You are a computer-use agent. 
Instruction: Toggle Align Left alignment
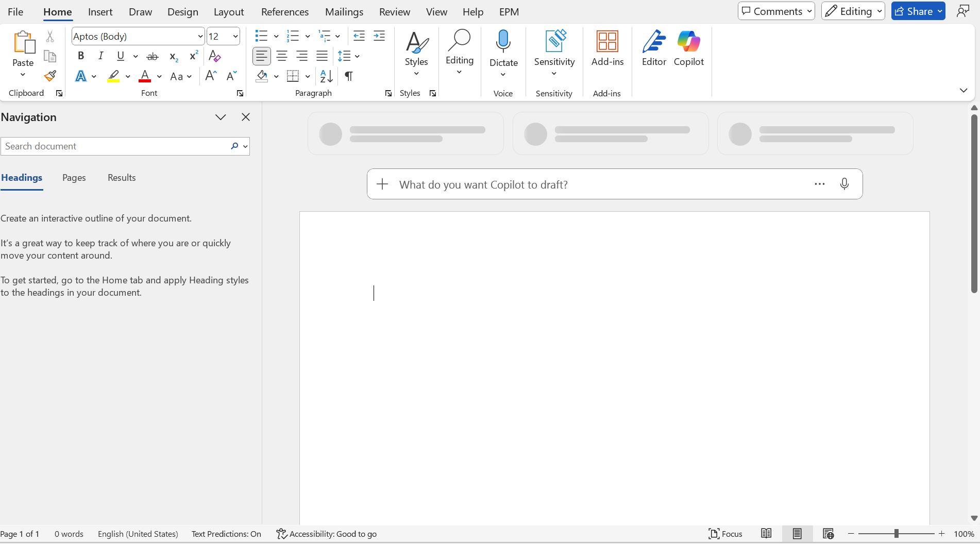click(262, 56)
